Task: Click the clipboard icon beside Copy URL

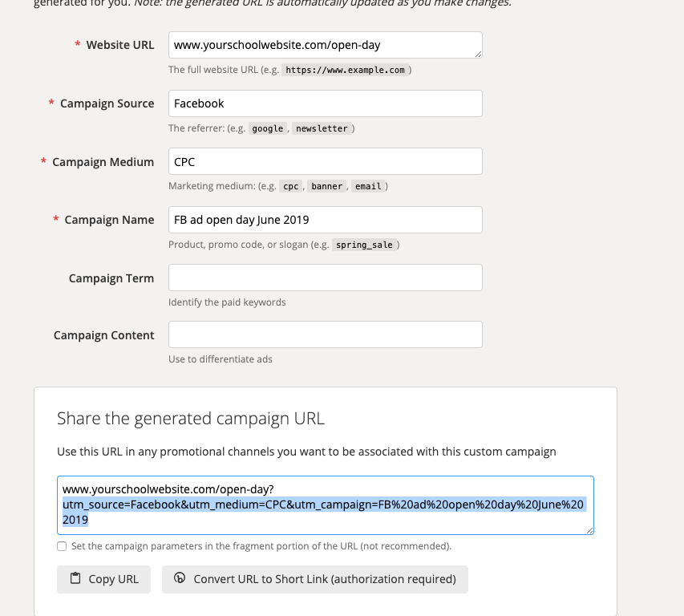Action: (75, 578)
